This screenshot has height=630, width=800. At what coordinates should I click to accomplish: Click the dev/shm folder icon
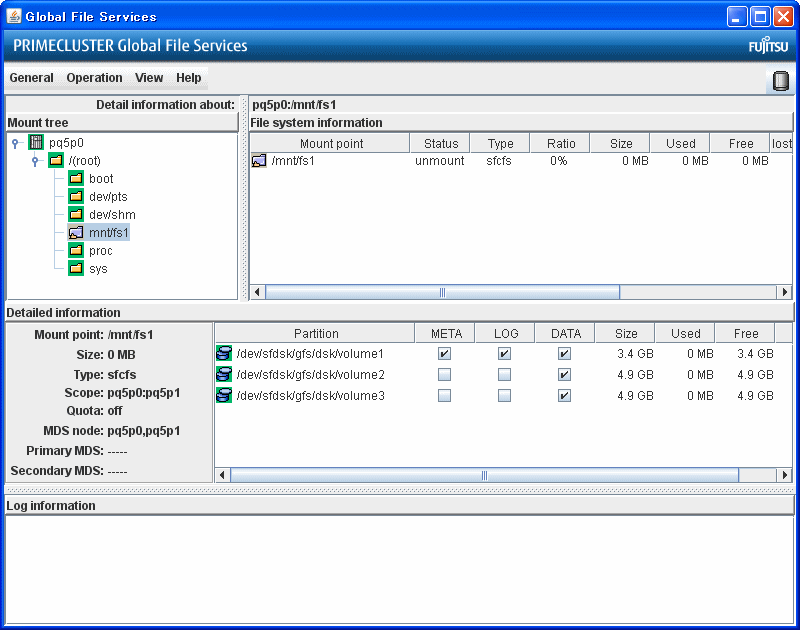click(x=76, y=215)
